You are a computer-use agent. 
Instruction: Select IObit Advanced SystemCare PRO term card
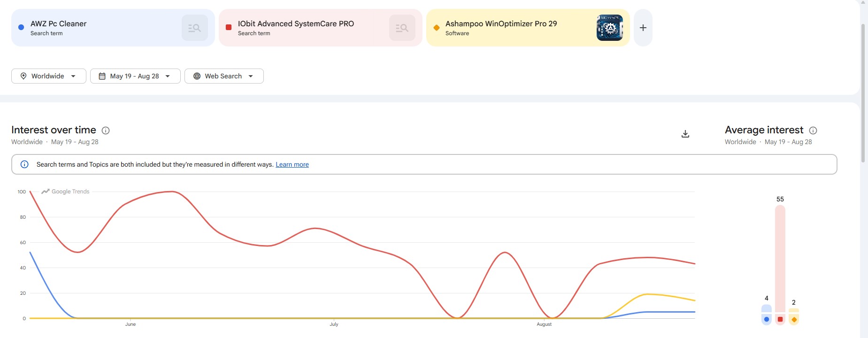[321, 28]
